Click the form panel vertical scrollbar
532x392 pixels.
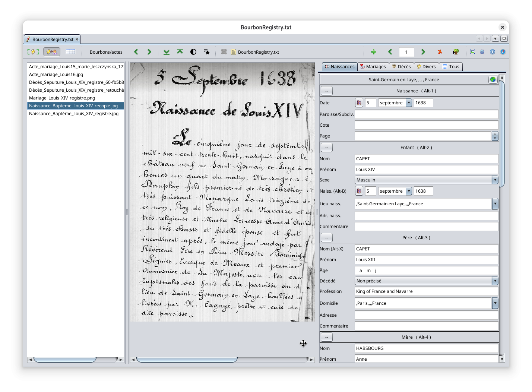(502, 218)
